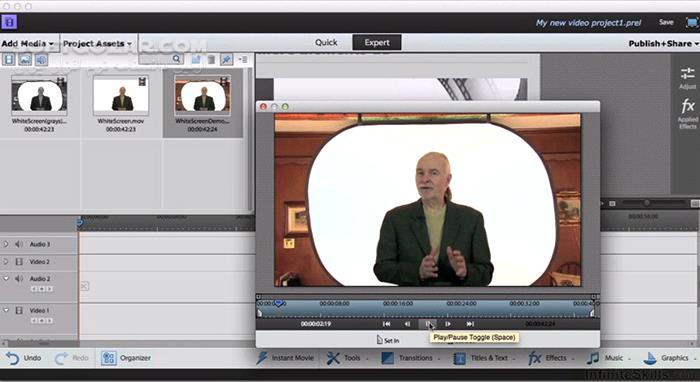Click the new folder icon in Project Assets
The height and width of the screenshot is (382, 700).
point(196,59)
